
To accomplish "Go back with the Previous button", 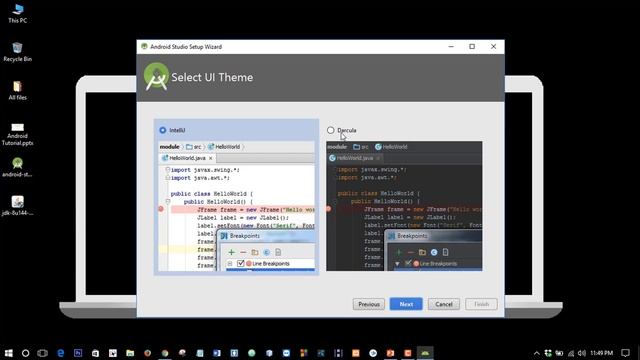I will coord(369,304).
